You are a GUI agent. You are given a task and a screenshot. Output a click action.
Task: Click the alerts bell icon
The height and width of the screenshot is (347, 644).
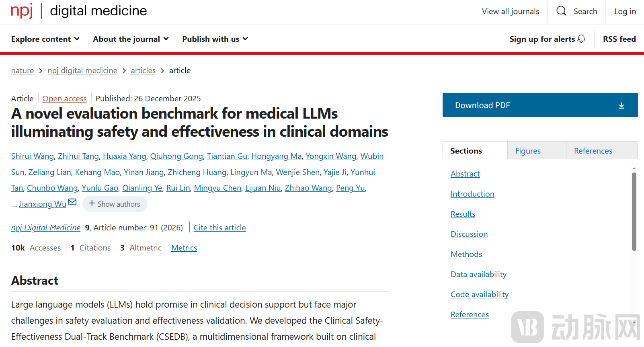581,39
